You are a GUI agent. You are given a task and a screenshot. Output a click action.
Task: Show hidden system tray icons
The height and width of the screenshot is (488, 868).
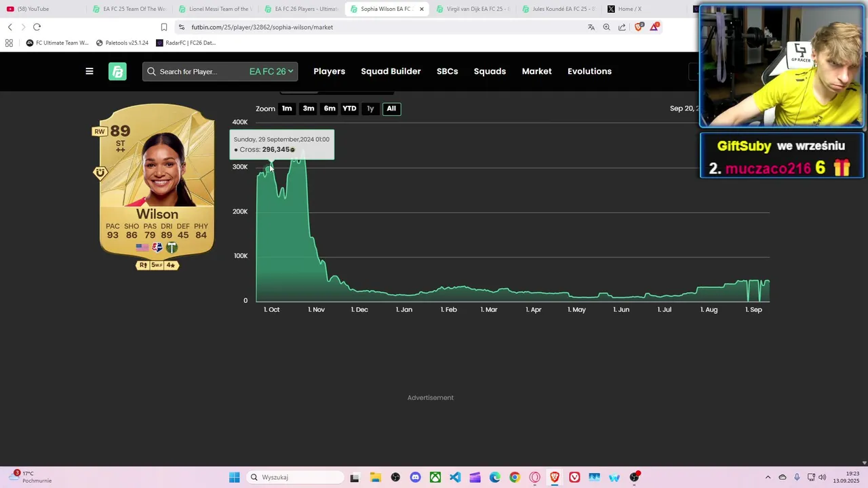coord(768,477)
